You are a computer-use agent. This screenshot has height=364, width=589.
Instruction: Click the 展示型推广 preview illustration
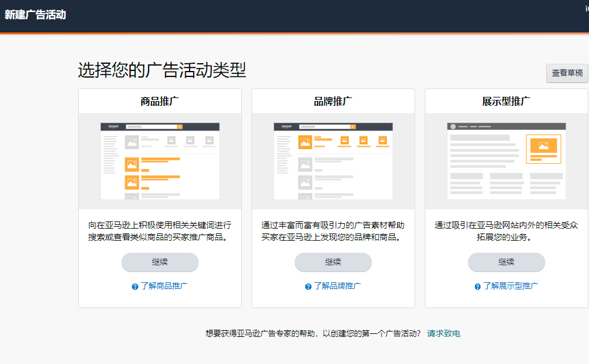[x=507, y=161]
